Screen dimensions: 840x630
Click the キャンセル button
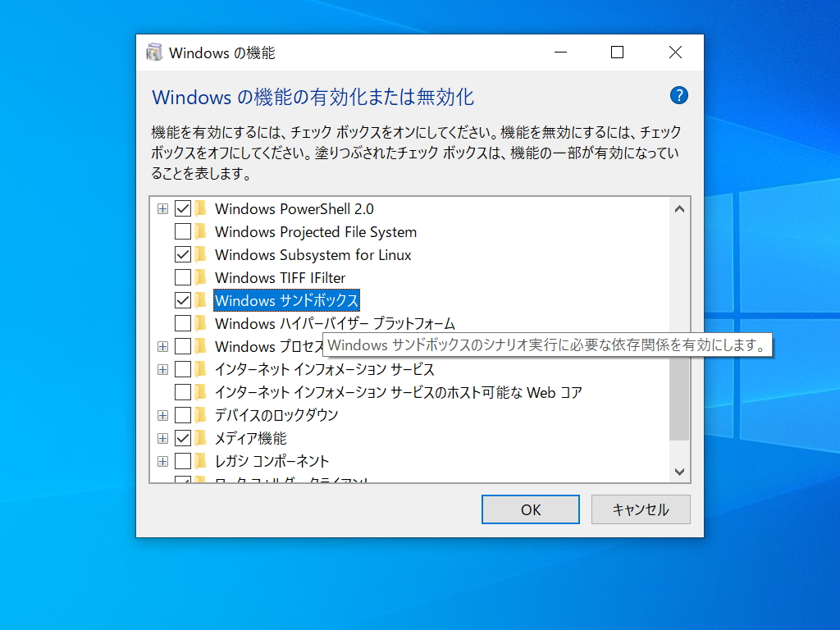pyautogui.click(x=641, y=509)
